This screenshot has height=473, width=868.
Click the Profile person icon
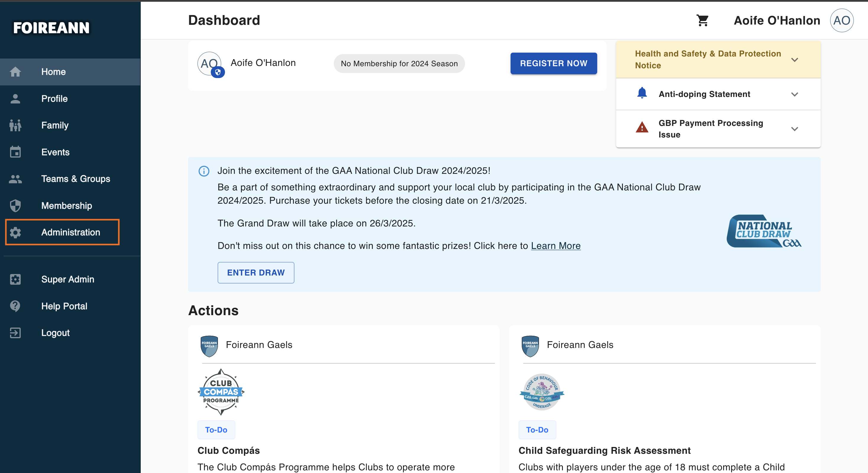[15, 99]
